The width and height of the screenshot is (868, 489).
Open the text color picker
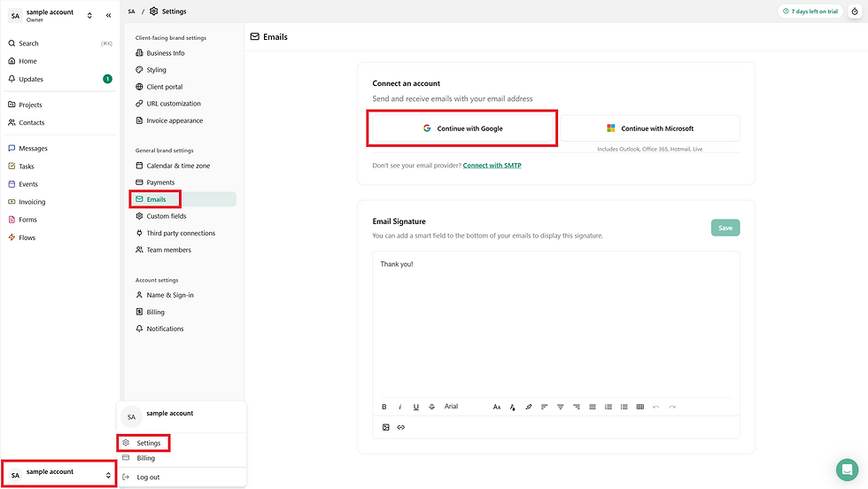[x=513, y=407]
